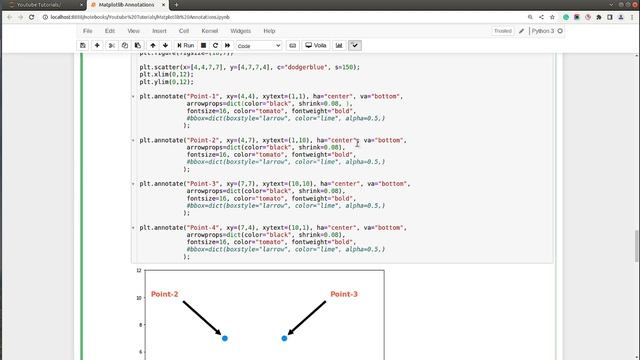Open the cell type dropdown showing Code
Viewport: 640px width, 360px height.
259,46
